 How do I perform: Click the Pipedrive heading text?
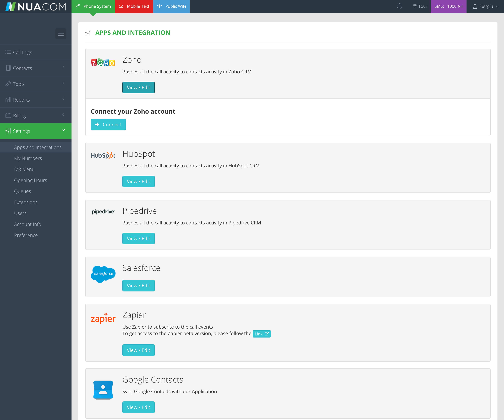139,211
